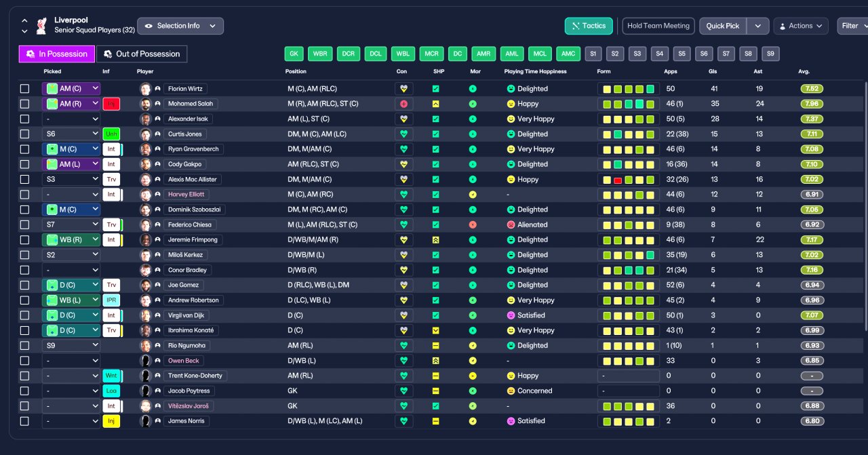
Task: Click Owen Beck's yellow morale icon
Action: (473, 361)
